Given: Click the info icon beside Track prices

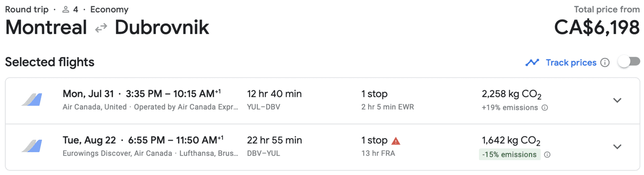Looking at the screenshot, I should [605, 63].
